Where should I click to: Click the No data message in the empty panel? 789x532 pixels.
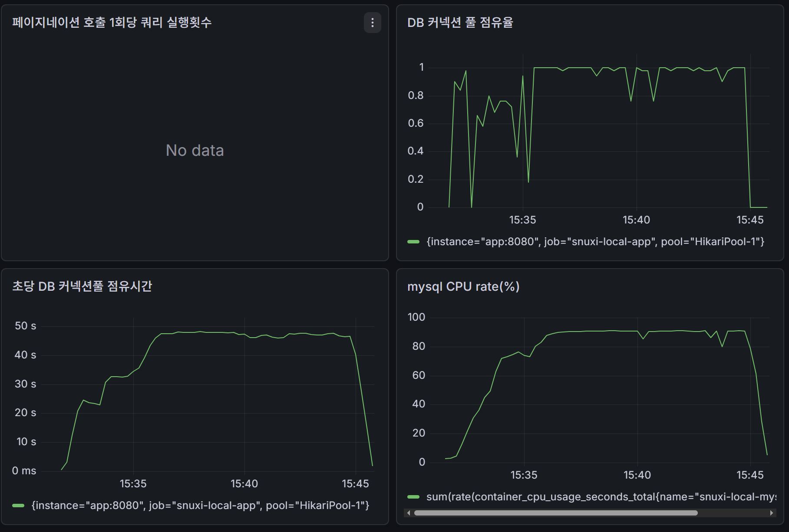[x=195, y=151]
